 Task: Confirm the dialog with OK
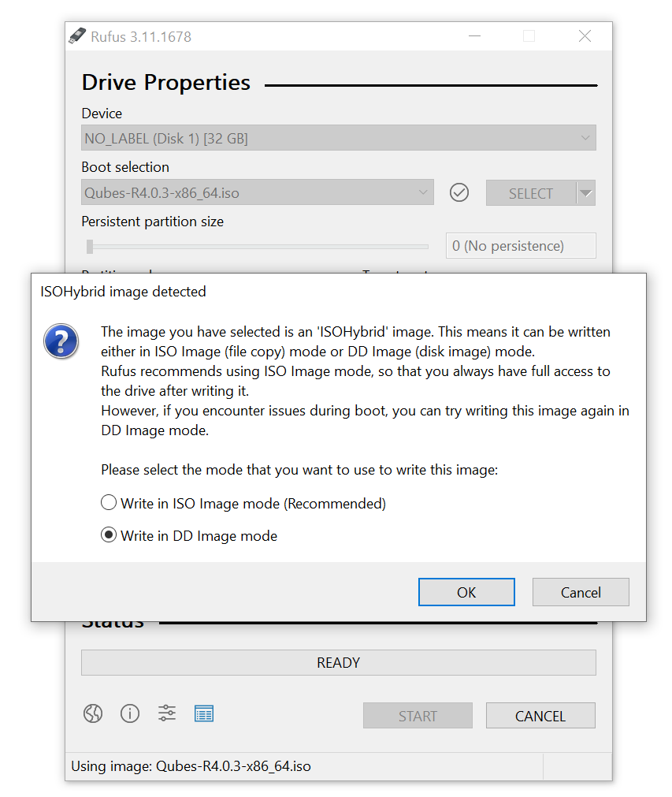[466, 592]
